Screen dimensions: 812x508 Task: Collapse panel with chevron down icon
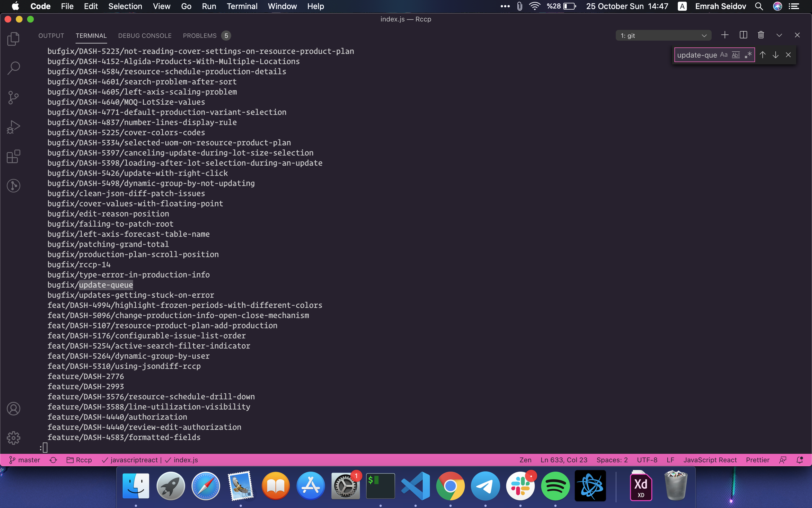click(779, 35)
